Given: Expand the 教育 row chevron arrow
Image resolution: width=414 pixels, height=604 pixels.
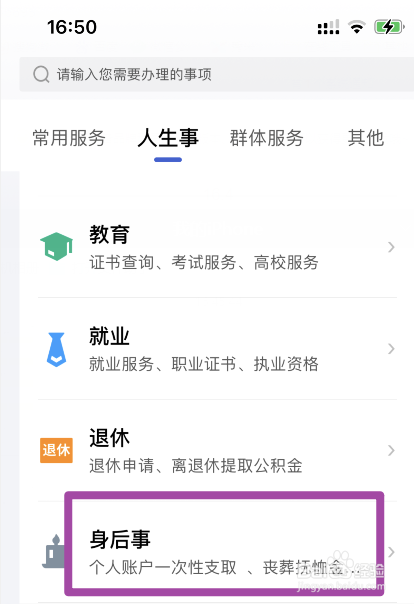Looking at the screenshot, I should pyautogui.click(x=391, y=247).
